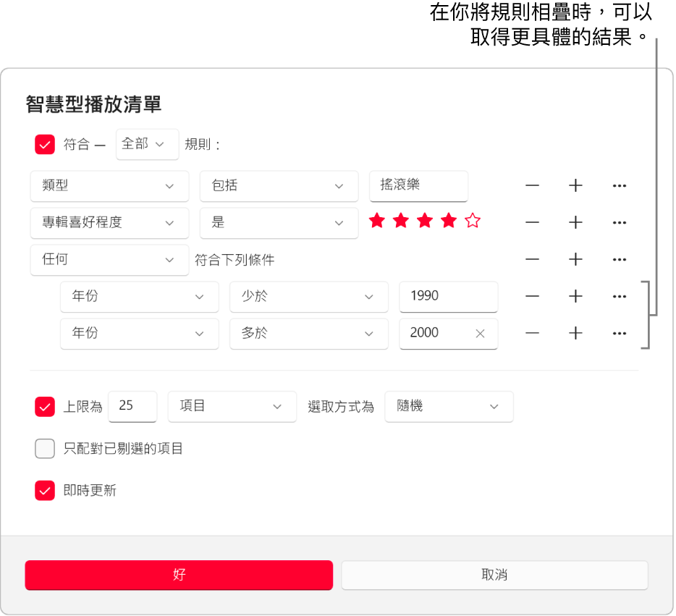Open the 全部 match dropdown

(147, 144)
